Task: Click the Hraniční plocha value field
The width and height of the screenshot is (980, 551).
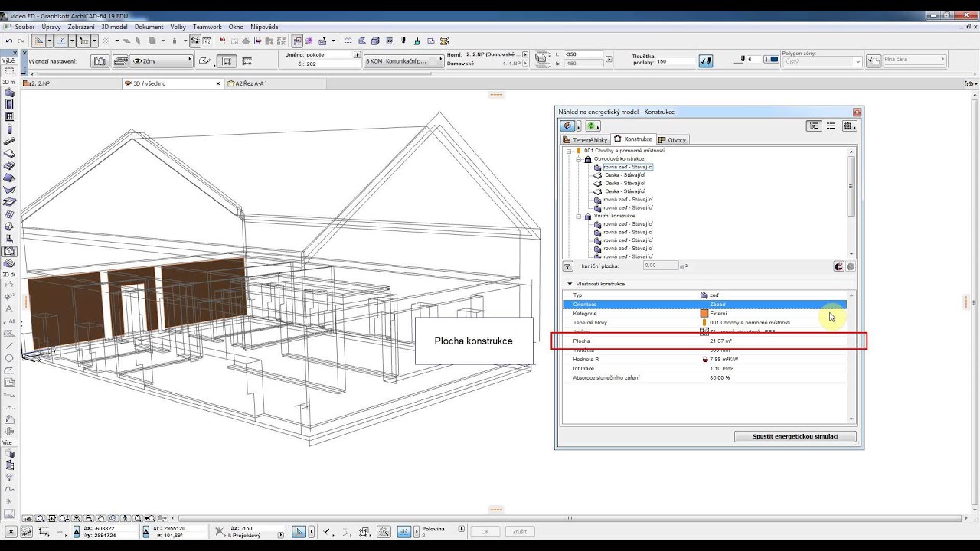Action: click(660, 266)
